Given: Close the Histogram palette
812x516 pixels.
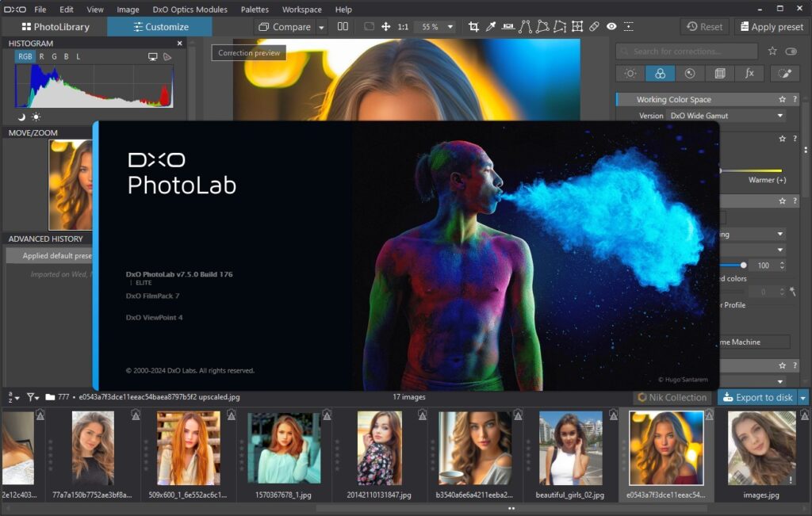Looking at the screenshot, I should pos(180,44).
